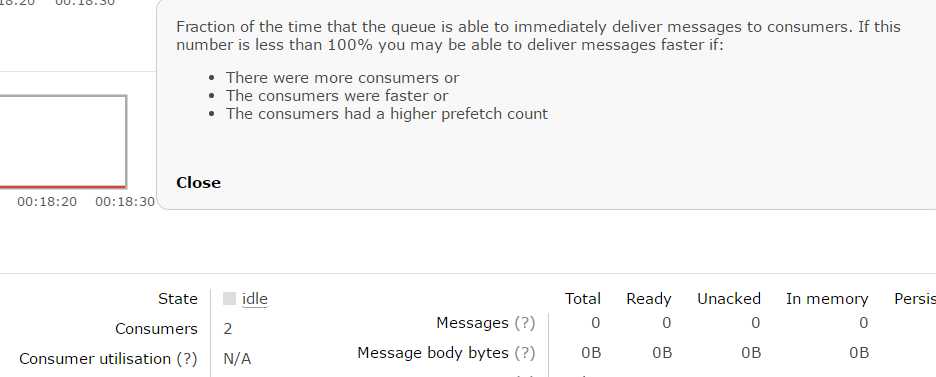Open the Consumer utilisation (?) help

(x=187, y=359)
